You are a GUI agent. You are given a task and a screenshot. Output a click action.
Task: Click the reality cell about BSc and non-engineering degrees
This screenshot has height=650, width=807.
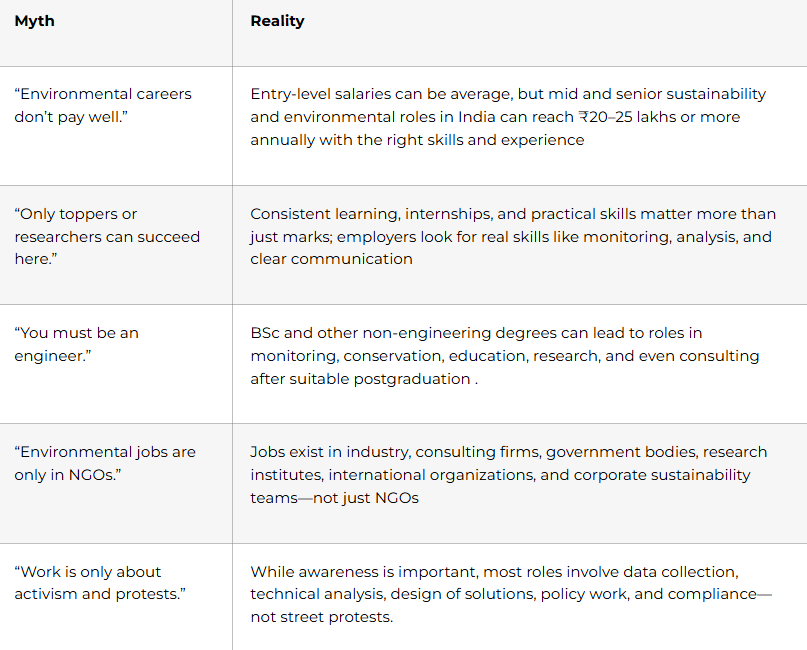tap(504, 355)
